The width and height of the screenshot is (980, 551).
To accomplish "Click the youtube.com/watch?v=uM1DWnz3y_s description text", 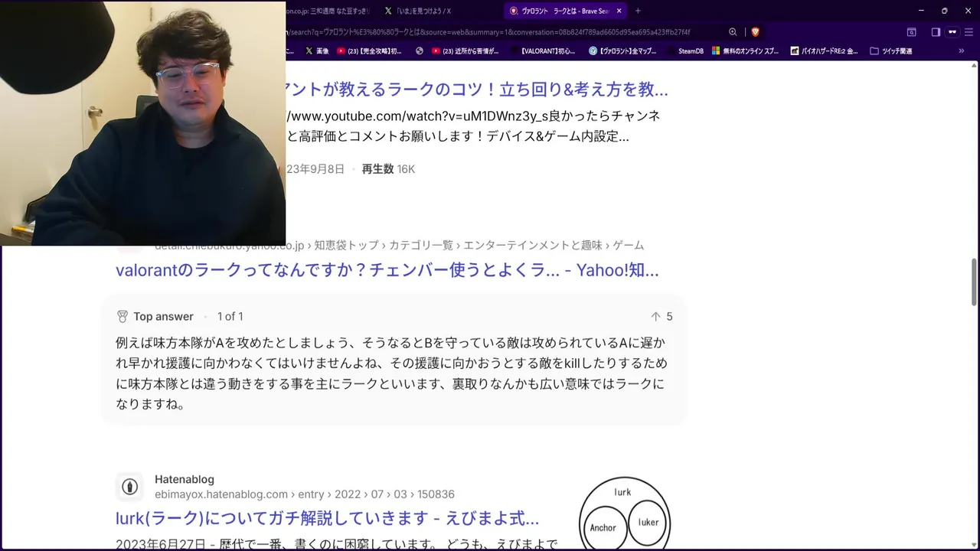I will click(473, 126).
